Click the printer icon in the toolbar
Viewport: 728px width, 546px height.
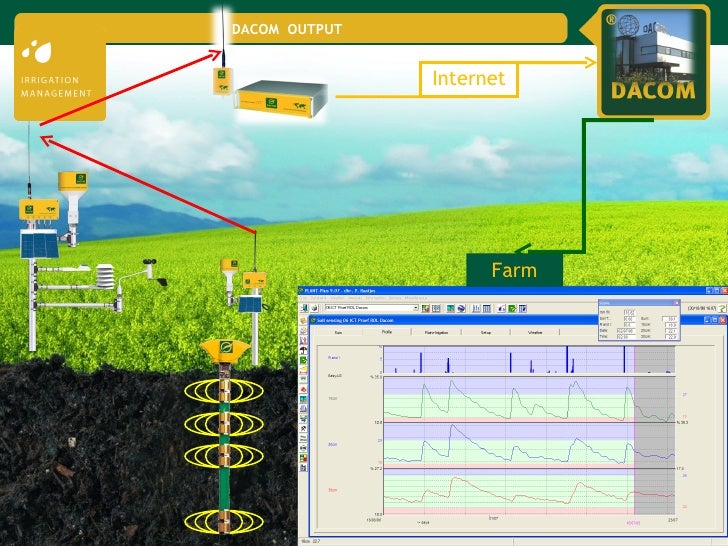click(x=314, y=308)
